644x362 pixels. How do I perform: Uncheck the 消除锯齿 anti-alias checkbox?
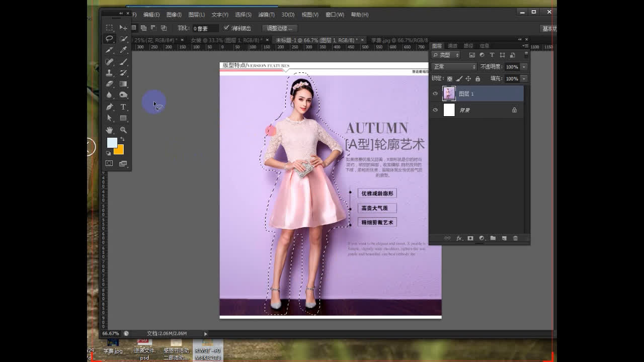pyautogui.click(x=226, y=28)
